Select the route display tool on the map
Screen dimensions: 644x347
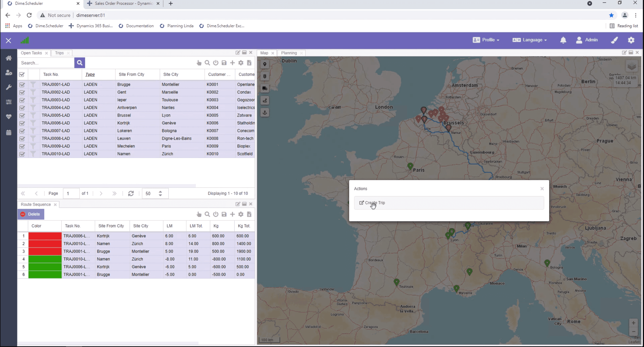[265, 100]
